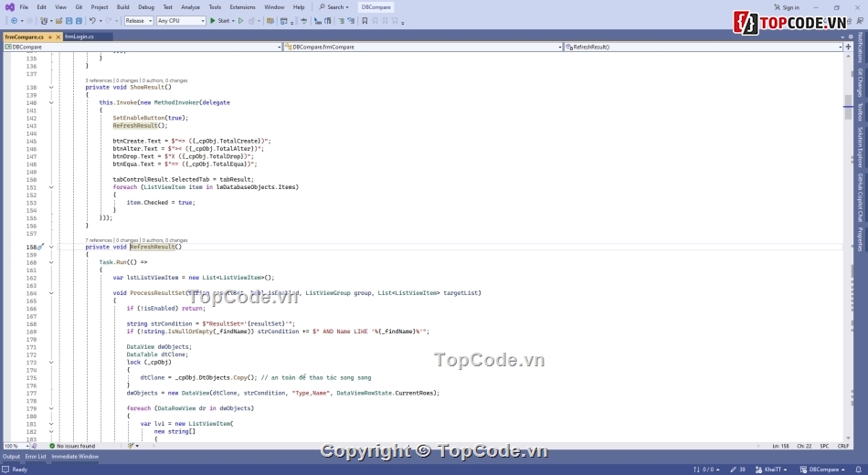Collapse the foreach block at line 179
This screenshot has height=475, width=868.
click(x=51, y=408)
